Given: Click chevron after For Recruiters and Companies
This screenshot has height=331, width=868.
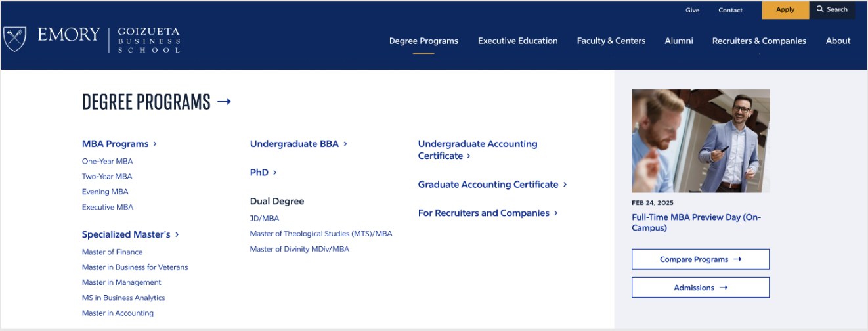Looking at the screenshot, I should click(x=556, y=213).
